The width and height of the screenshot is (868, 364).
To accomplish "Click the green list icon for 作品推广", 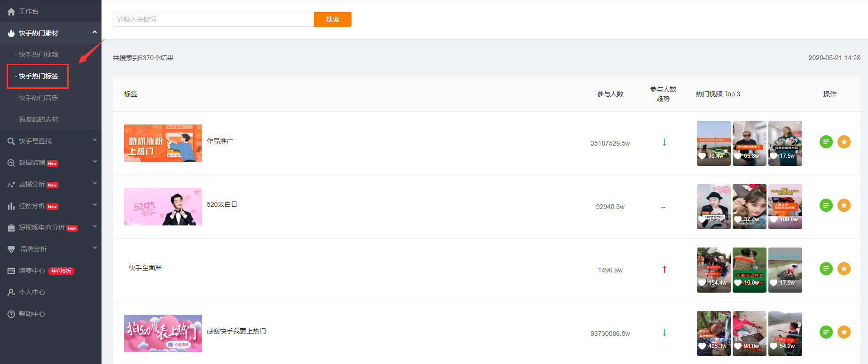I will tap(826, 142).
